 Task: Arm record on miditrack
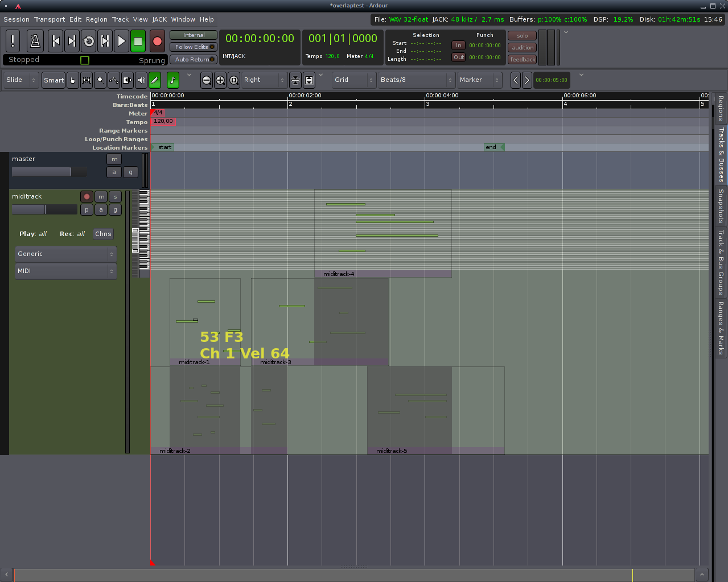[x=87, y=196]
